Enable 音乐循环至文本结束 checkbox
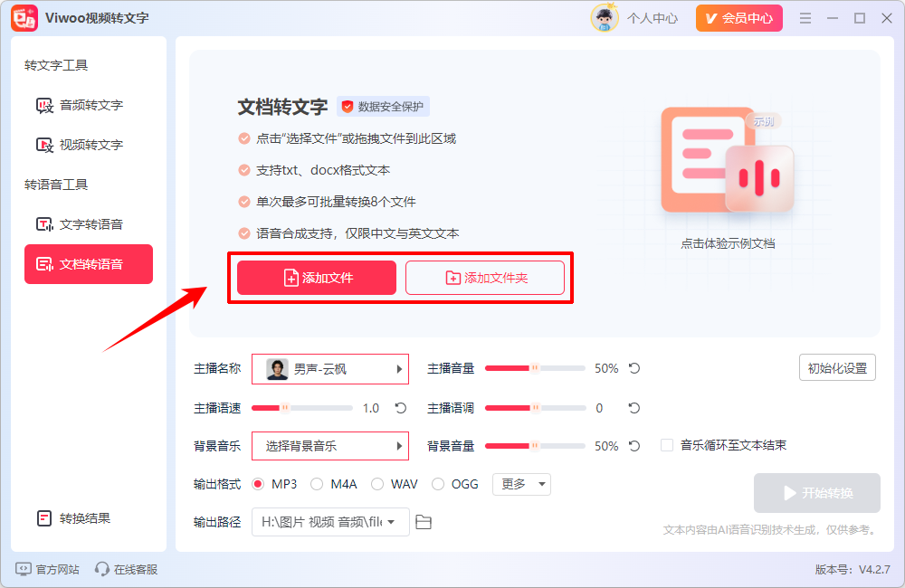The width and height of the screenshot is (905, 588). click(x=667, y=445)
